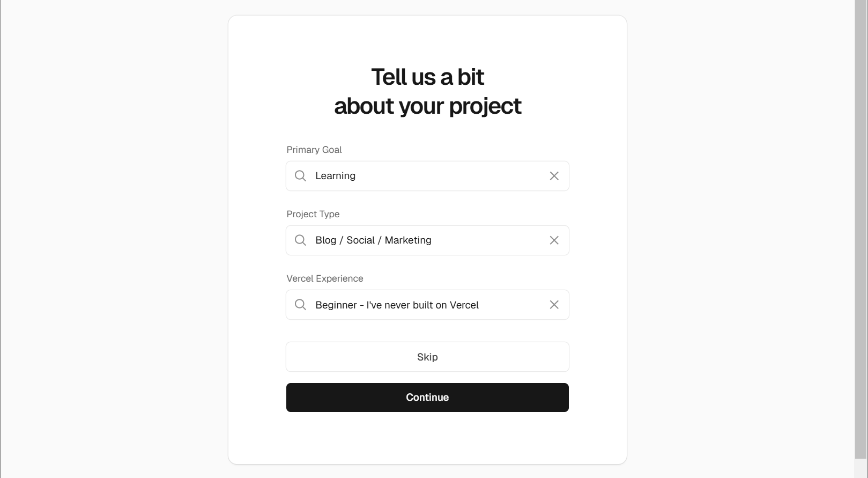Image resolution: width=868 pixels, height=478 pixels.
Task: Remove the Vercel Experience value with X
Action: 554,305
